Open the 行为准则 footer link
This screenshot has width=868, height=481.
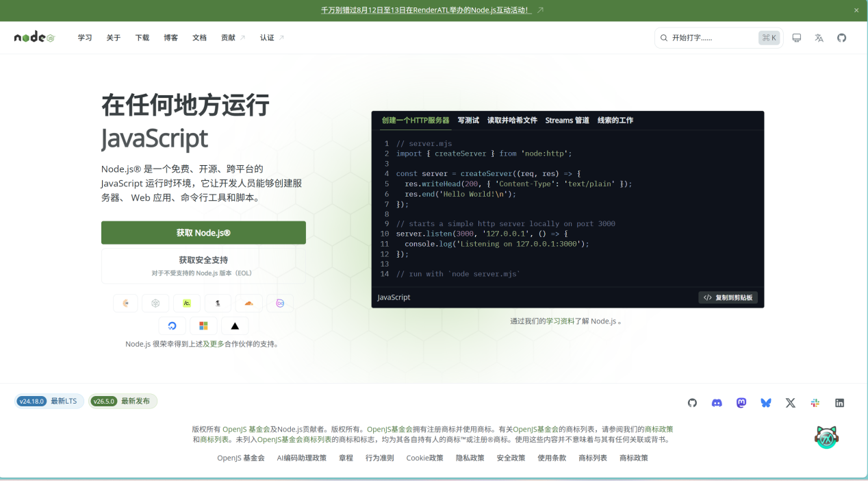click(380, 458)
